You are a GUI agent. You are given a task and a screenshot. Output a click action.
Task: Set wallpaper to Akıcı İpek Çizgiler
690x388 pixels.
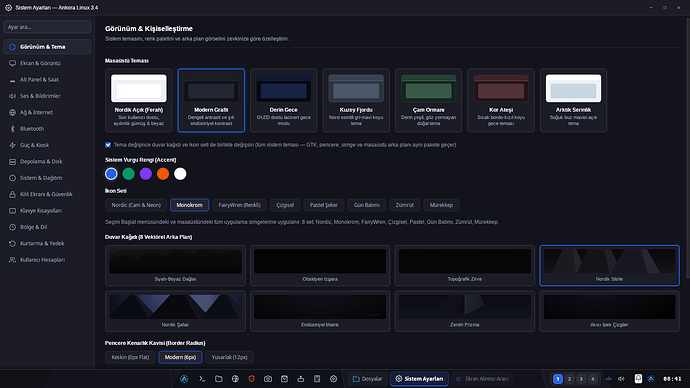tap(609, 311)
